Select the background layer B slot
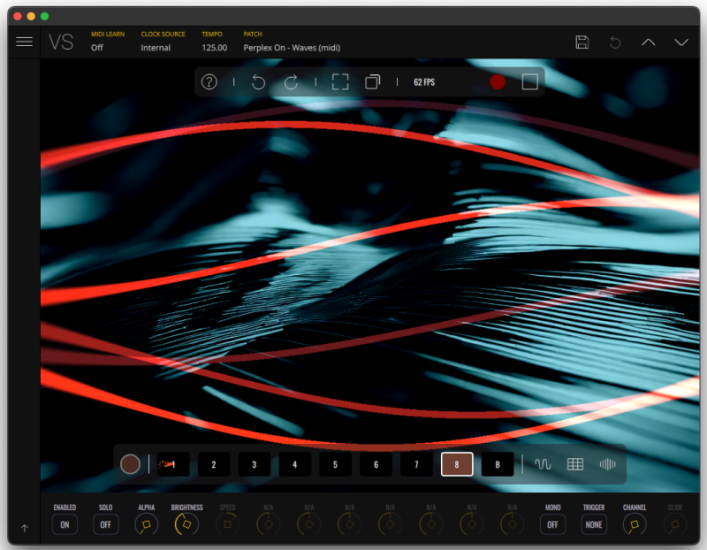 497,464
